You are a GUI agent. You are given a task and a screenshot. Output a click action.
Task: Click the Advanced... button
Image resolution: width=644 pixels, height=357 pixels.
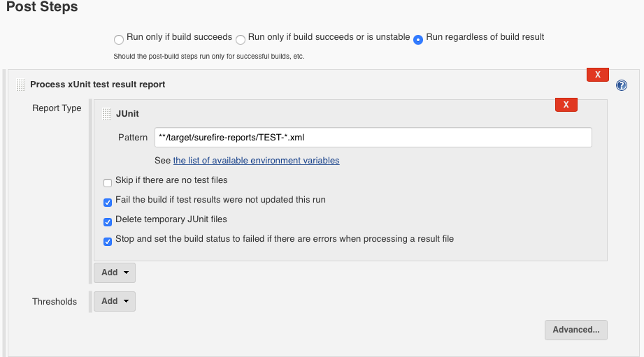575,330
